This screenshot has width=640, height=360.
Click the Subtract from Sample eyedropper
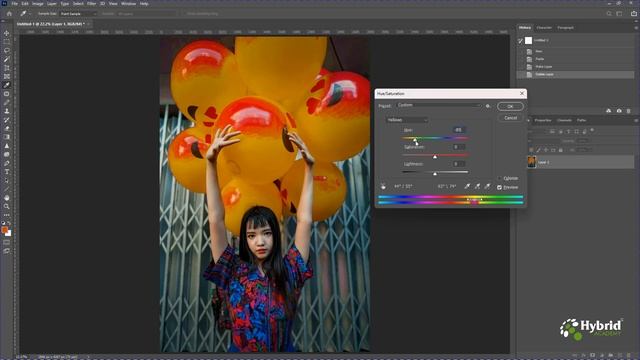pos(487,186)
